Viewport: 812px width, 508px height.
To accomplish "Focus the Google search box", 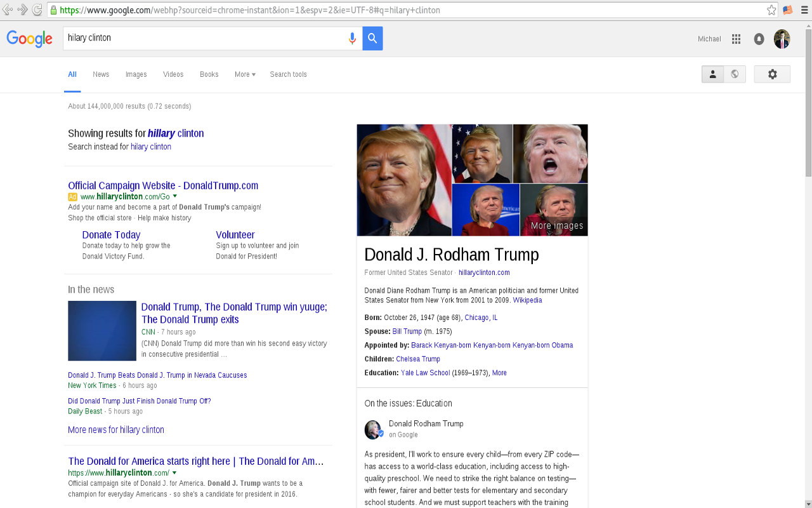I will pos(204,39).
